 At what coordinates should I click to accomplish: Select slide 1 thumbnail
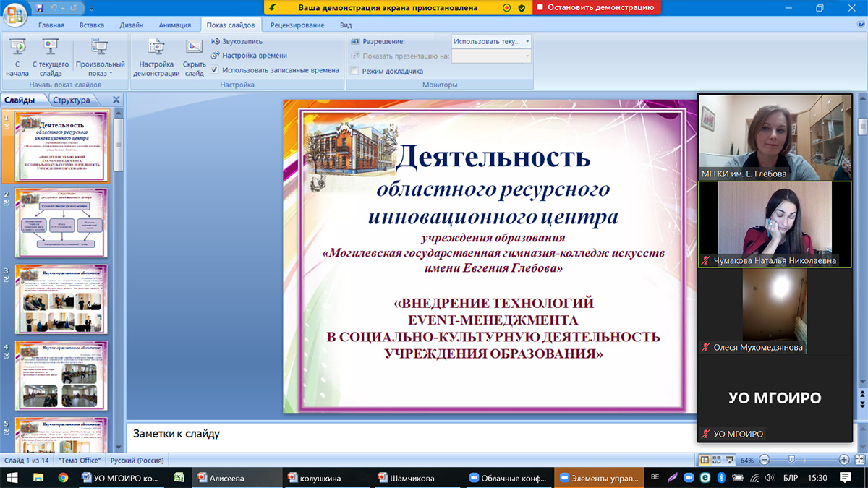click(61, 146)
